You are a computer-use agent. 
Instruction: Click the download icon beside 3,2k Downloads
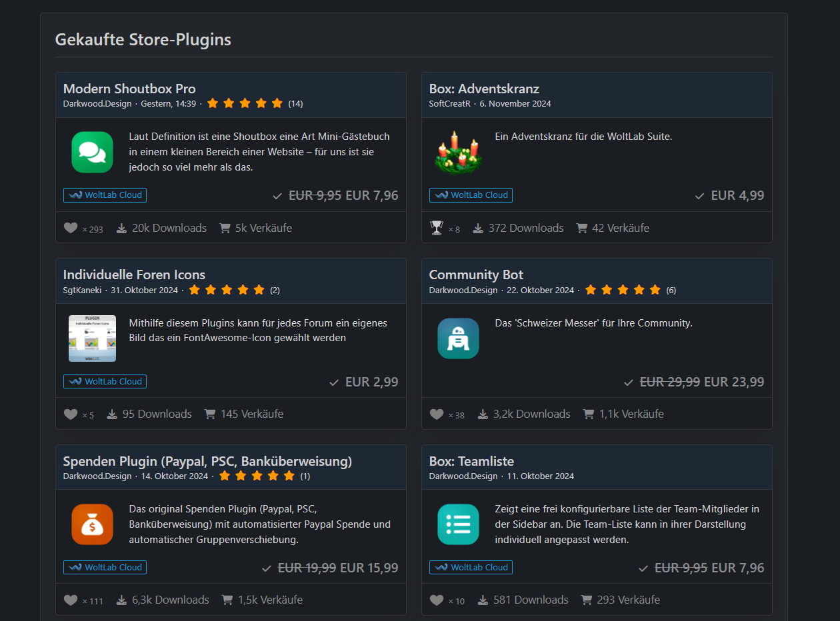483,414
